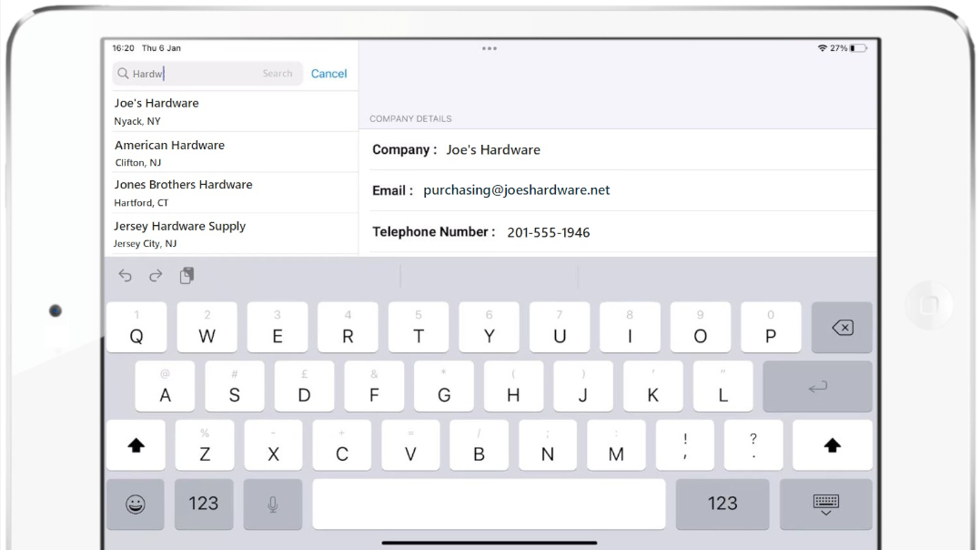Tap the undo arrow above the keyboard
980x550 pixels.
pyautogui.click(x=125, y=275)
